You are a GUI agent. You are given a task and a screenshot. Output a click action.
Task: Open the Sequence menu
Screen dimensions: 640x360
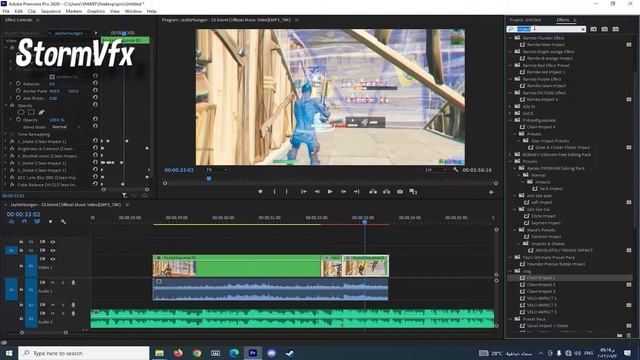point(51,11)
